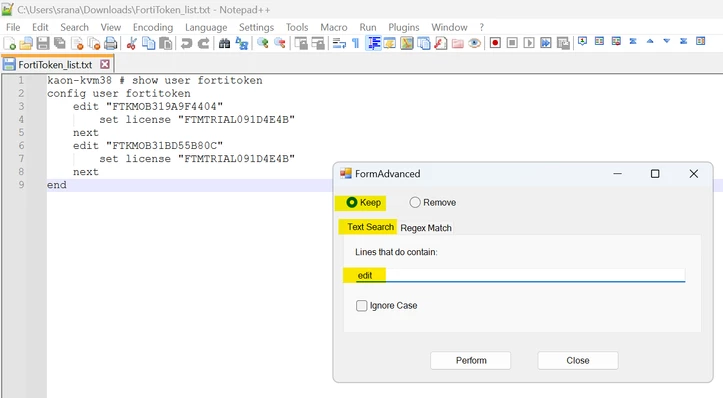Click the 'end' text on line 9
The height and width of the screenshot is (398, 723).
[57, 185]
